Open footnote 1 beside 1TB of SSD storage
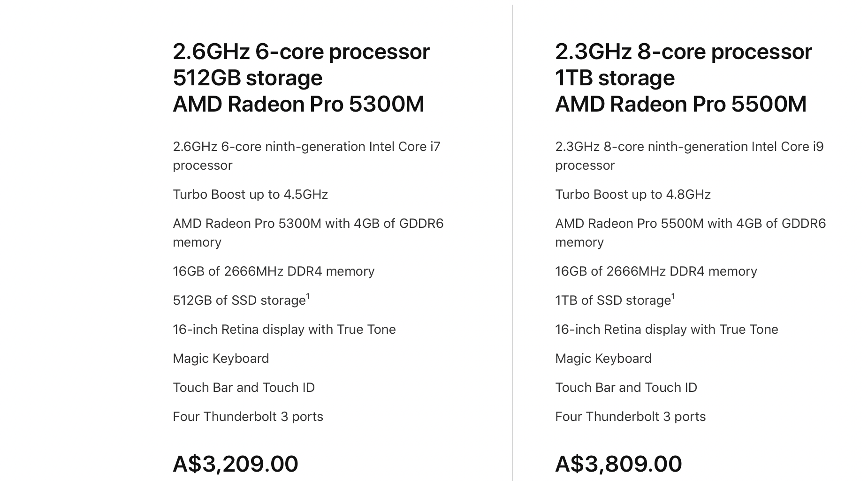868x481 pixels. tap(673, 296)
